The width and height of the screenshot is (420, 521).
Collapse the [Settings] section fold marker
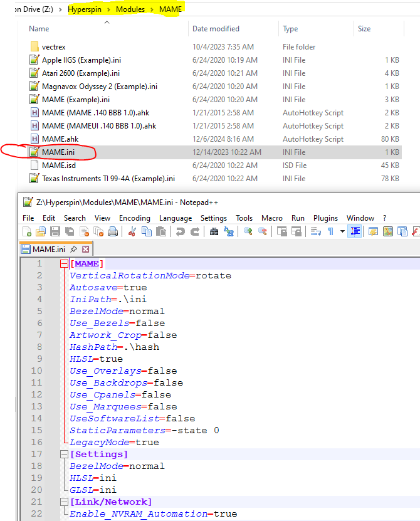tap(63, 454)
